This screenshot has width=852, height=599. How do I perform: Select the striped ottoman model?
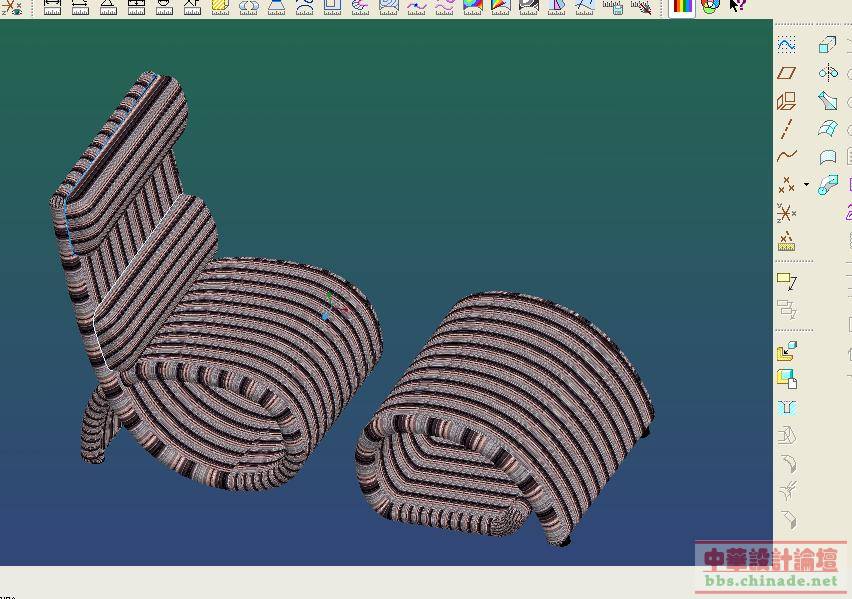point(504,419)
